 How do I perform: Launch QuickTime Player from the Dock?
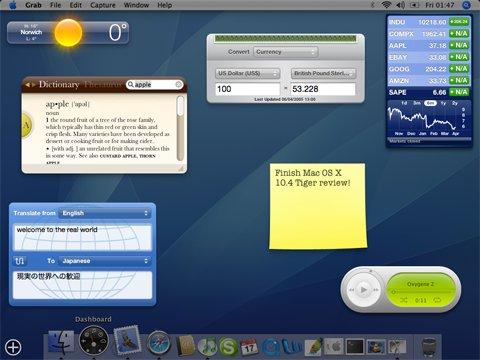270,347
